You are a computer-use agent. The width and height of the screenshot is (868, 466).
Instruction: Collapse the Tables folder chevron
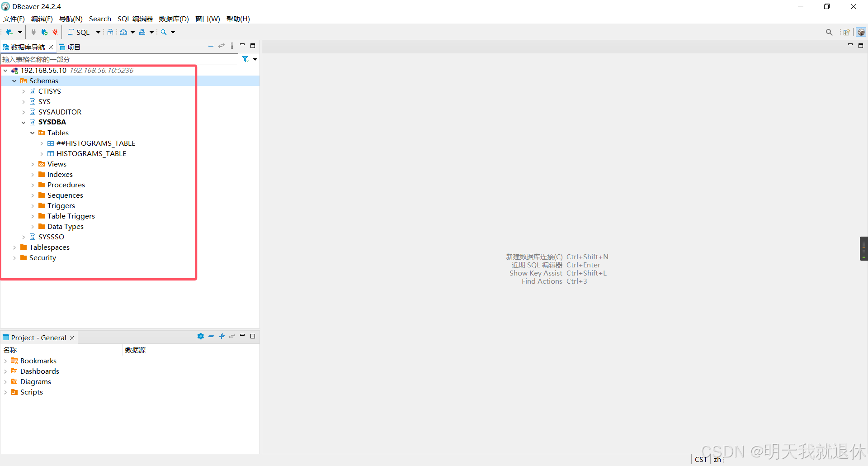[x=33, y=133]
